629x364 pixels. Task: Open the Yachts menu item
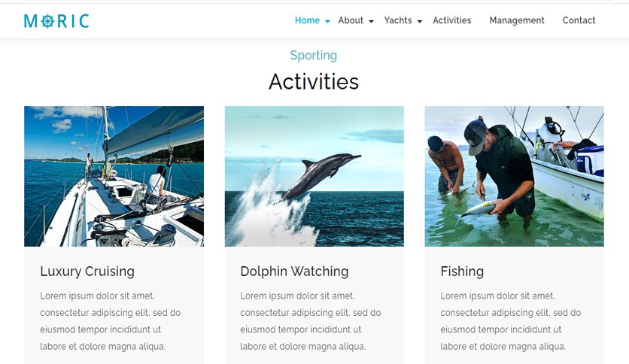[x=398, y=20]
